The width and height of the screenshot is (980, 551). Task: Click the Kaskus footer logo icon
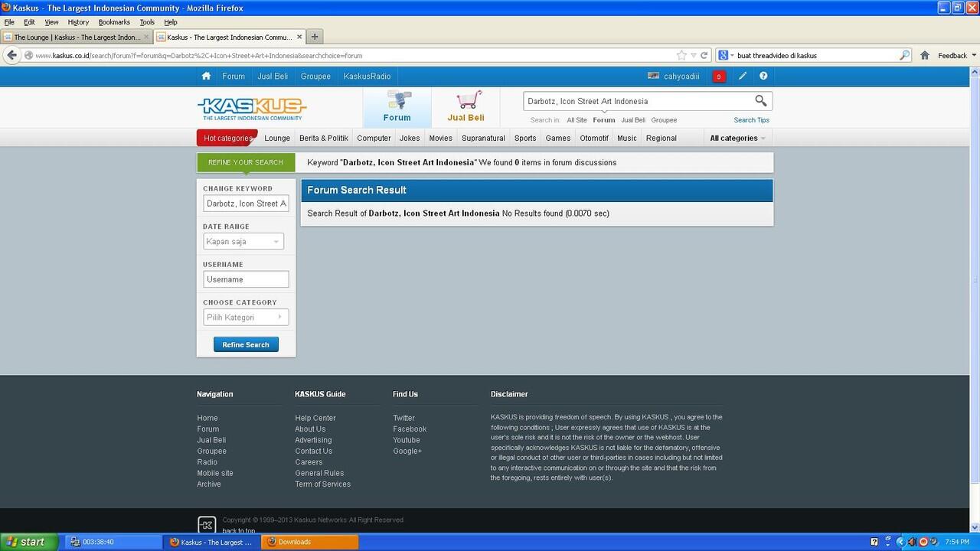click(207, 525)
